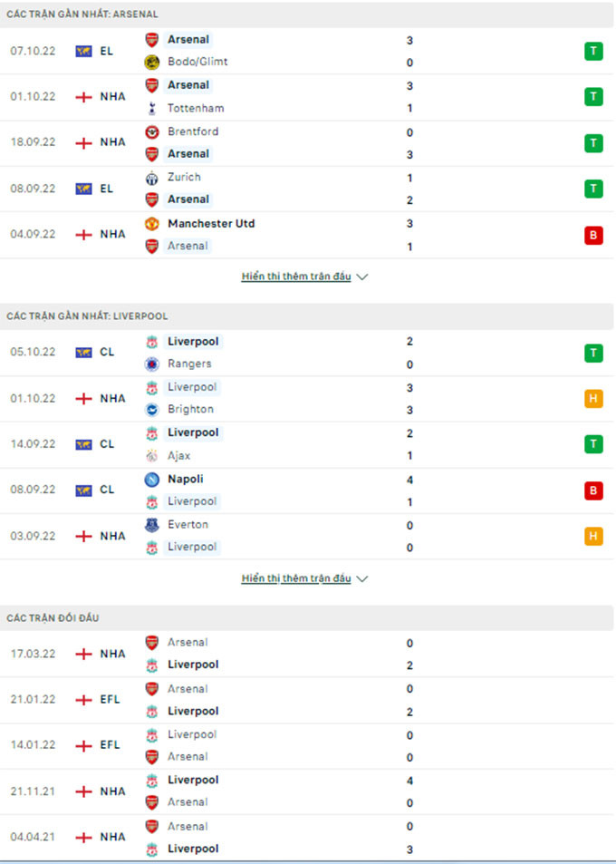The height and width of the screenshot is (864, 616).
Task: Open the 17.03.22 Arsenal vs Liverpool match row
Action: point(307,654)
